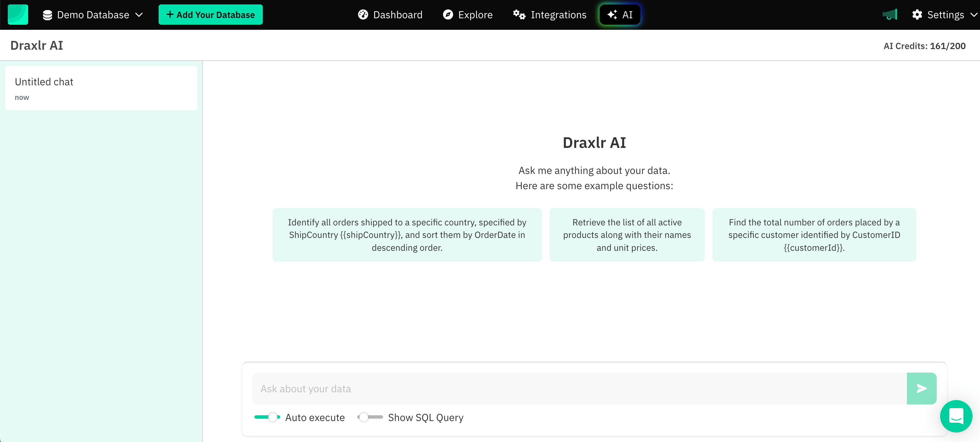
Task: Focus the Ask about your data input
Action: point(579,388)
